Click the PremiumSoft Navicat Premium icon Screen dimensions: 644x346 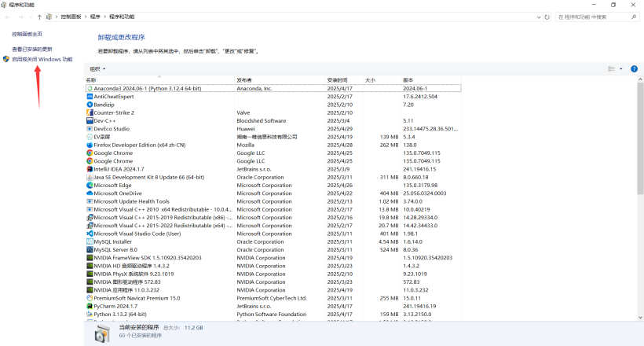tap(90, 298)
